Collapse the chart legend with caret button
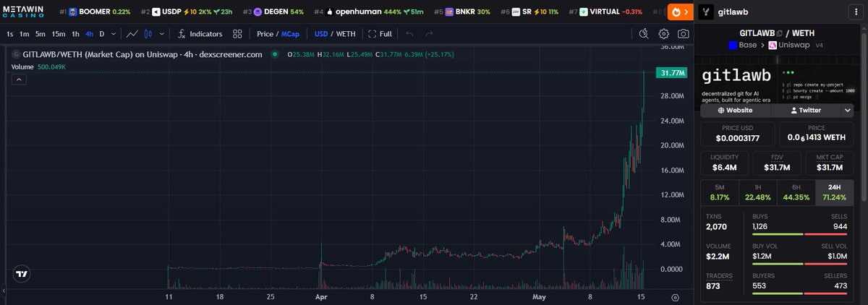The height and width of the screenshot is (305, 868). pyautogui.click(x=19, y=80)
